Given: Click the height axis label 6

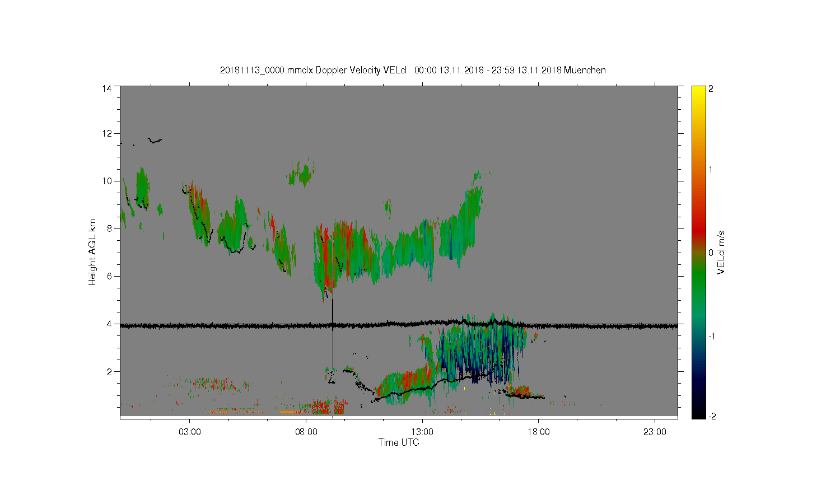Looking at the screenshot, I should click(x=109, y=276).
